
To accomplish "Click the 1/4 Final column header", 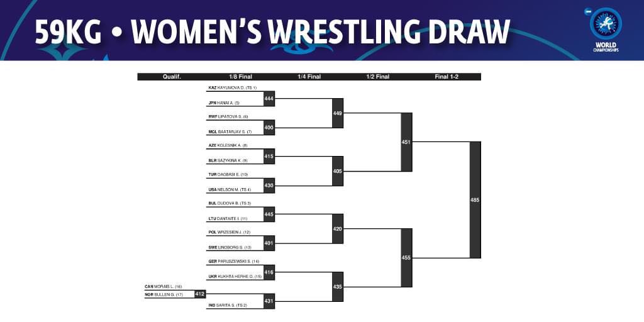I will 309,77.
